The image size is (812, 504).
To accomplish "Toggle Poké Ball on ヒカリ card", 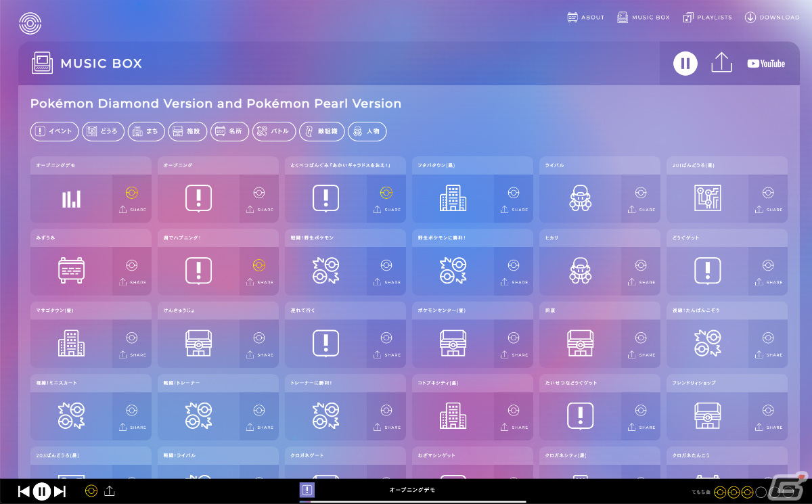I will [x=641, y=265].
